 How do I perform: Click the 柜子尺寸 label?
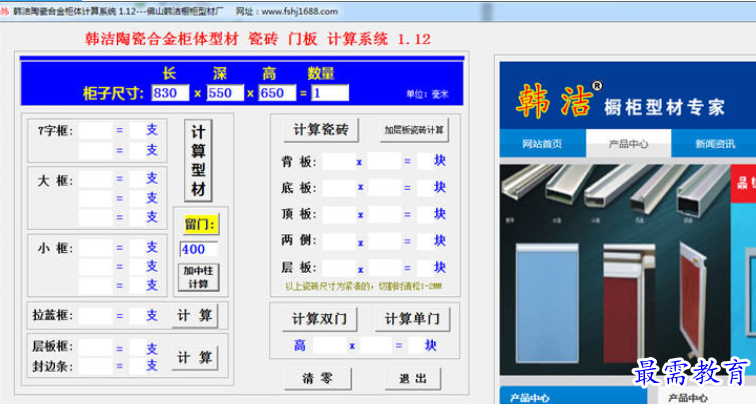click(x=113, y=93)
